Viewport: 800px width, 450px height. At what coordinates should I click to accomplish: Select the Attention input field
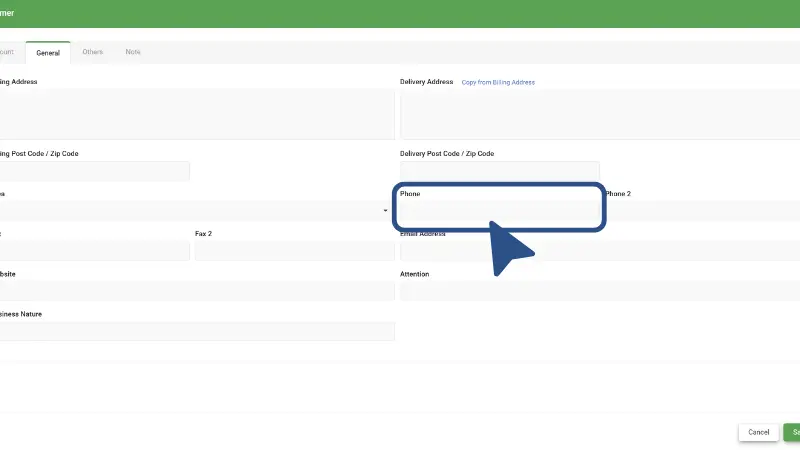point(600,291)
